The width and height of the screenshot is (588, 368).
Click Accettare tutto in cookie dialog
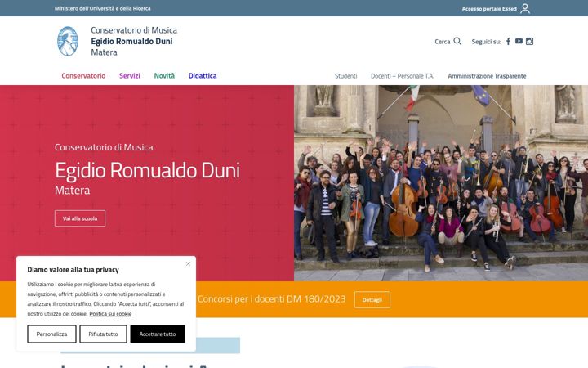(x=158, y=334)
